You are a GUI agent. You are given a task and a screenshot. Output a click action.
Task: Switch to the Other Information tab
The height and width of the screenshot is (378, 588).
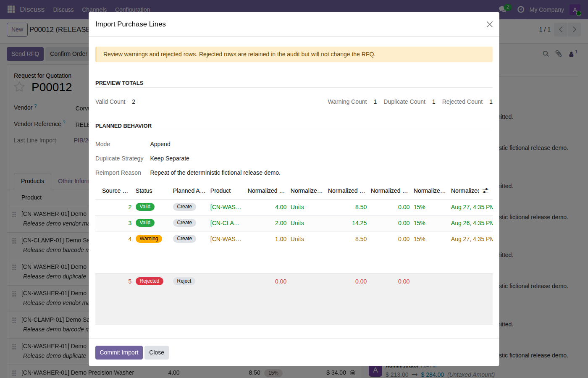[x=73, y=181]
